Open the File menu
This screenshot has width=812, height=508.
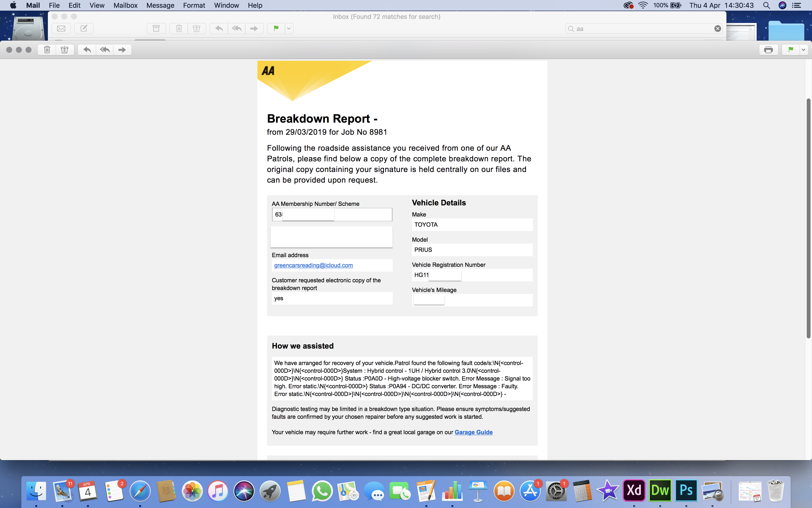coord(54,5)
